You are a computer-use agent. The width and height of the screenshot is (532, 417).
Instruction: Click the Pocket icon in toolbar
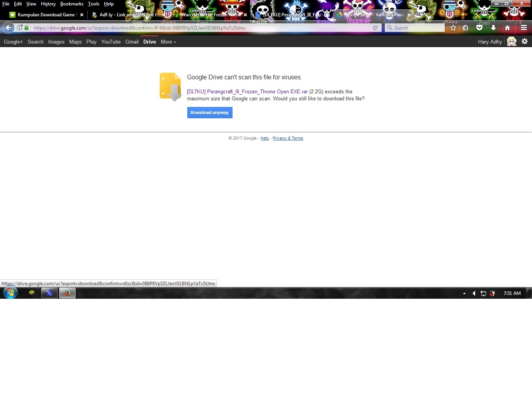pos(479,28)
